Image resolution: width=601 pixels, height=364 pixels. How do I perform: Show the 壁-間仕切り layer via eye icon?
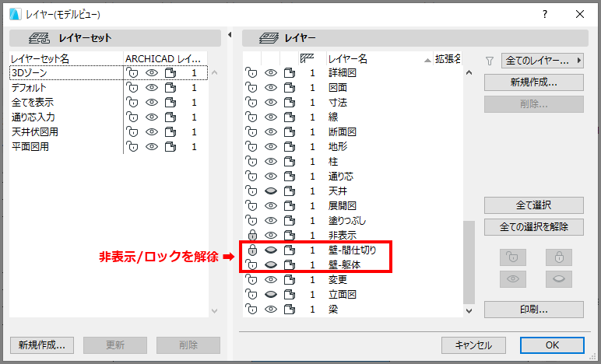(271, 250)
